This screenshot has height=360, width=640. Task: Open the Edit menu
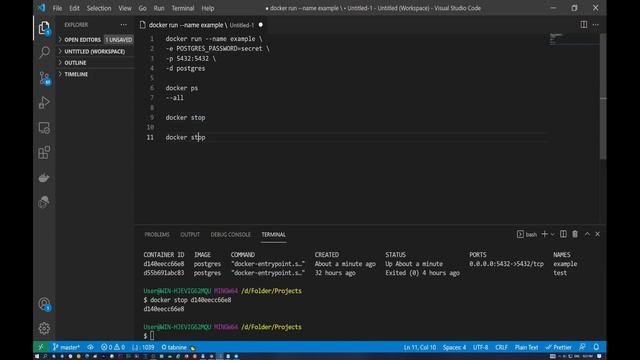[74, 8]
